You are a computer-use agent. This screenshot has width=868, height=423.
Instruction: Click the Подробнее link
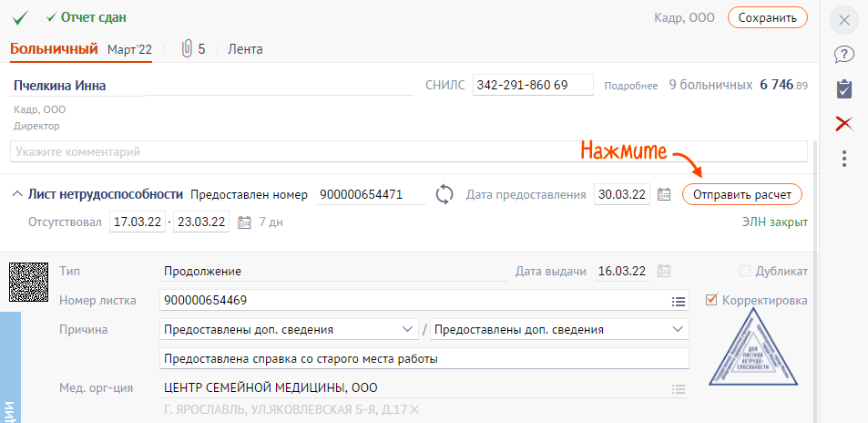[630, 86]
